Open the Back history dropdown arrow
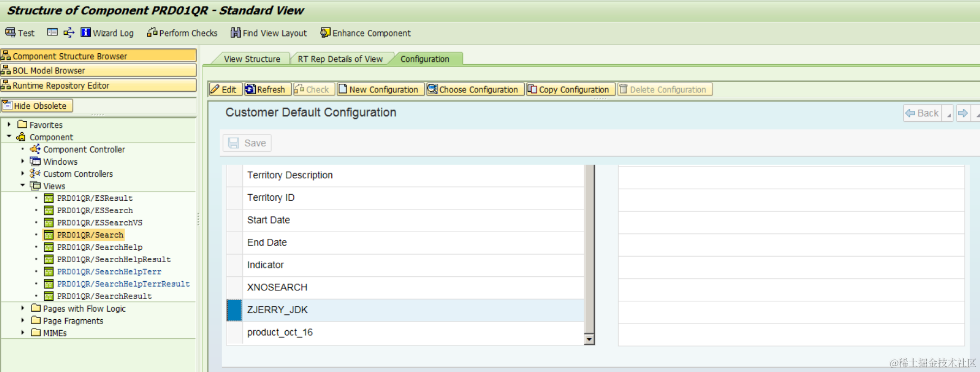 click(x=949, y=114)
